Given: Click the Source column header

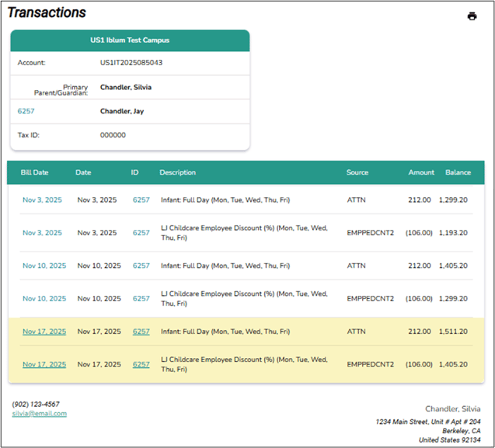Looking at the screenshot, I should (357, 172).
